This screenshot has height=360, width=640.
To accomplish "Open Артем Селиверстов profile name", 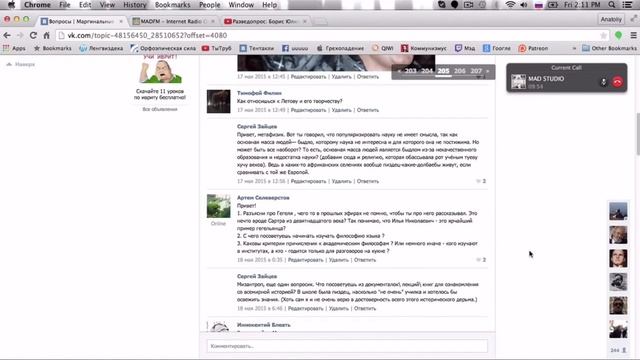I will point(263,198).
